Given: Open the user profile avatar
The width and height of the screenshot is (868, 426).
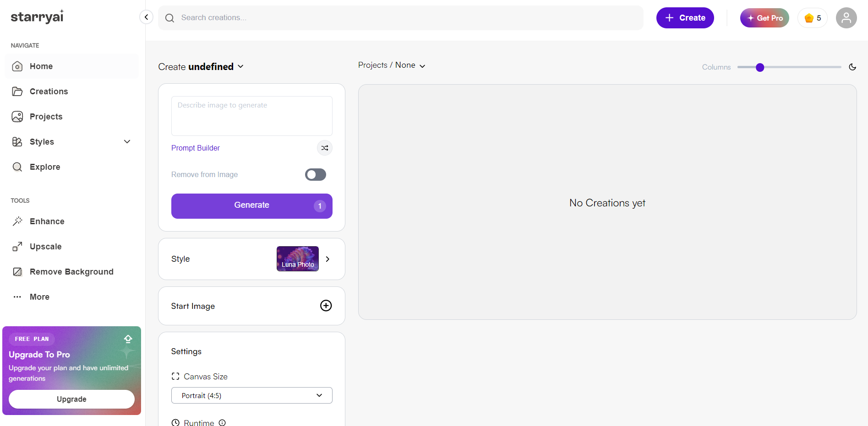Looking at the screenshot, I should [846, 18].
